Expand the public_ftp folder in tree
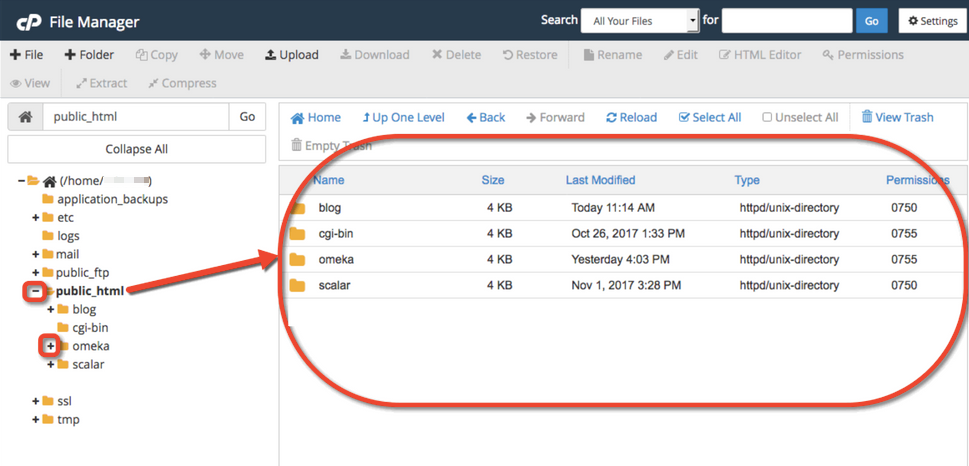 tap(36, 273)
